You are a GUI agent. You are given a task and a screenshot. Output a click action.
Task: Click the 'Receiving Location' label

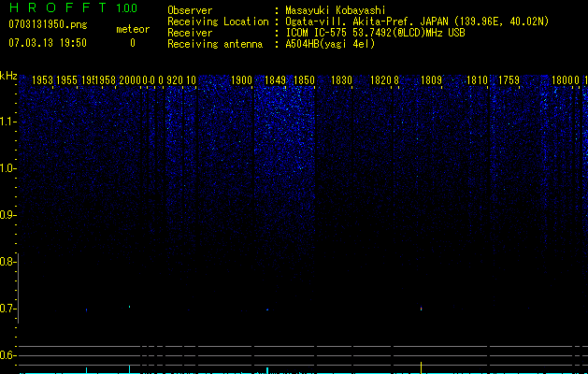pos(218,22)
